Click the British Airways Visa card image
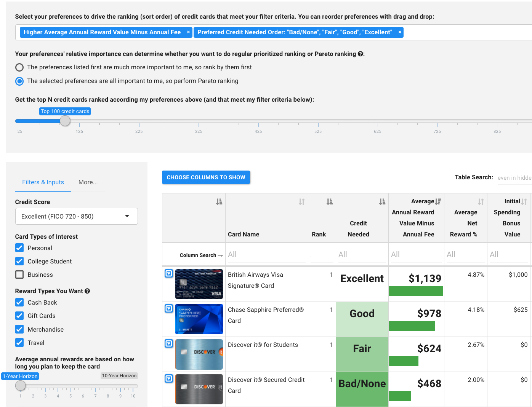Screen dimensions: 532x407 [199, 284]
